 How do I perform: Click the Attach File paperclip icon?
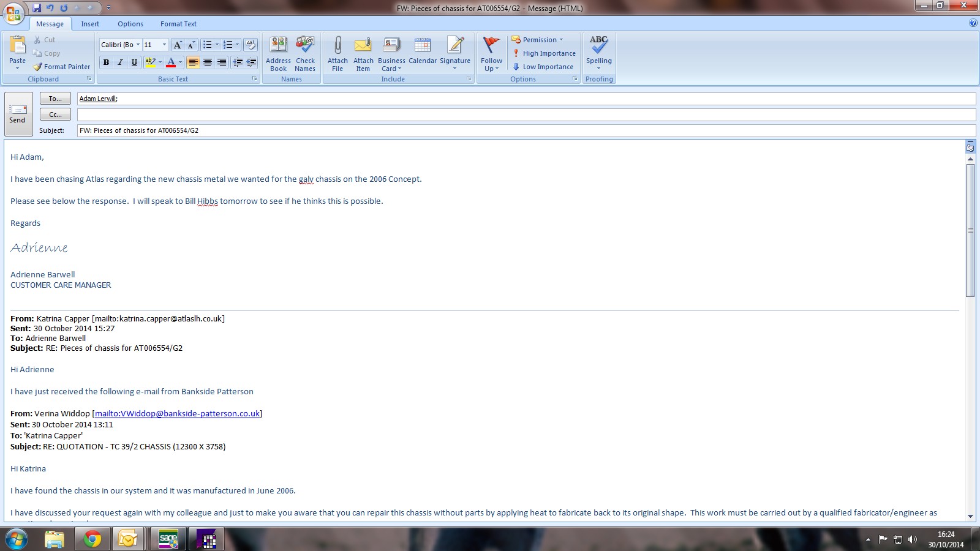337,46
